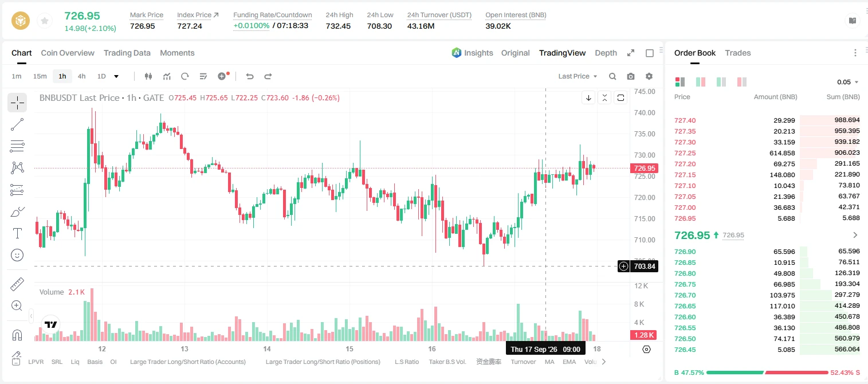Select the Fibonacci retracement tool

pos(17,146)
